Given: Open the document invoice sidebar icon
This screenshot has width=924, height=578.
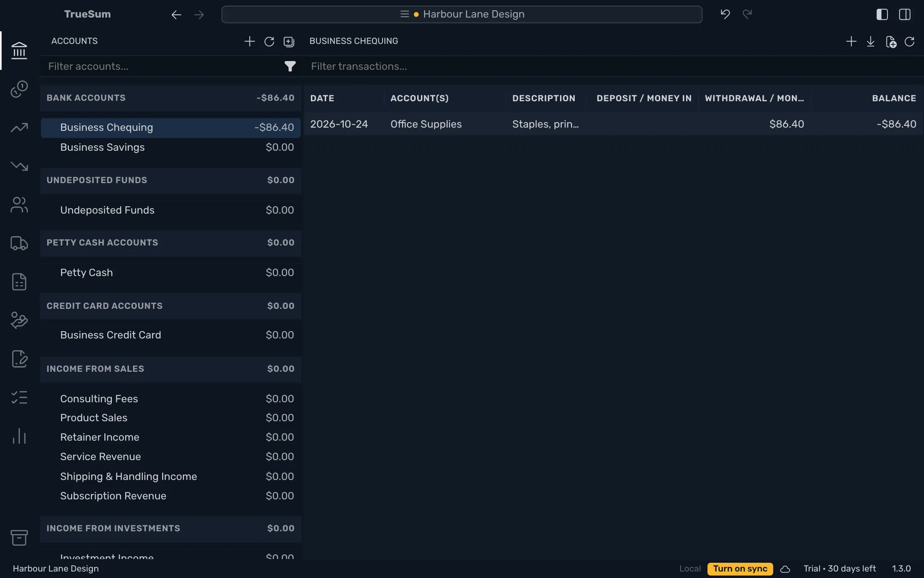Looking at the screenshot, I should coord(19,282).
